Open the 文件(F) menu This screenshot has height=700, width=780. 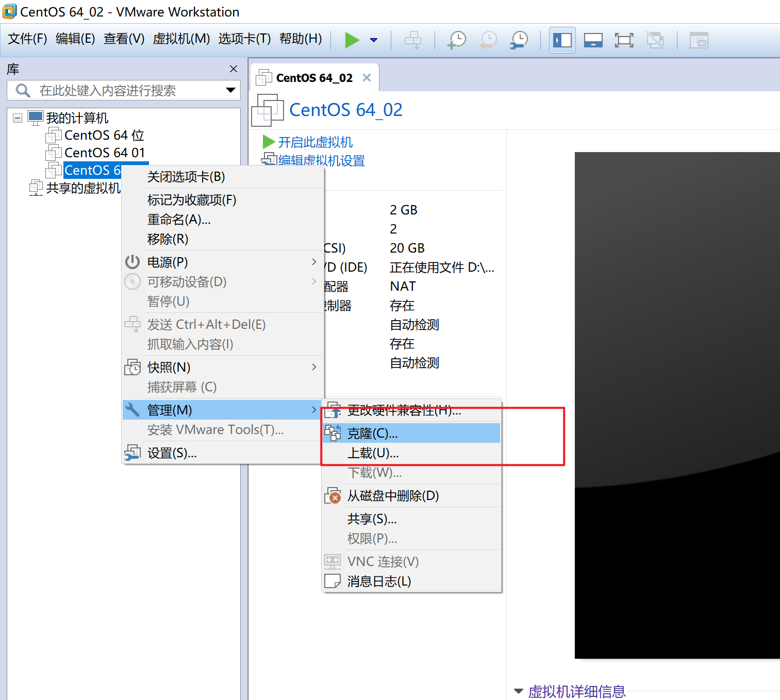28,39
